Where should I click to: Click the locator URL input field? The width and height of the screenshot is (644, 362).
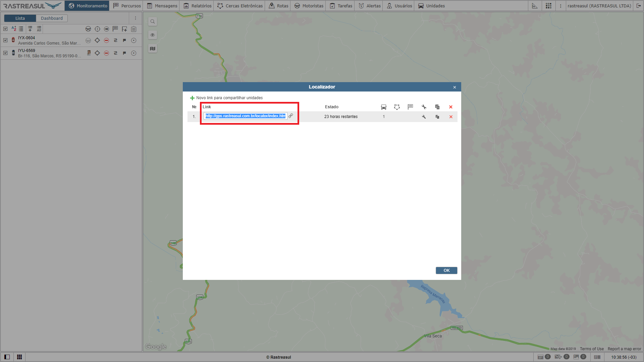245,116
